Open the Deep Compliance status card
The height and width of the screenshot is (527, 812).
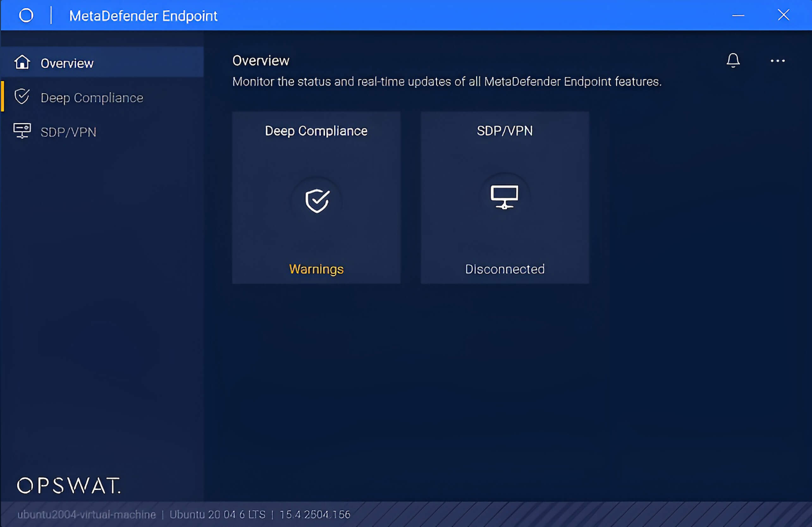[x=316, y=197]
